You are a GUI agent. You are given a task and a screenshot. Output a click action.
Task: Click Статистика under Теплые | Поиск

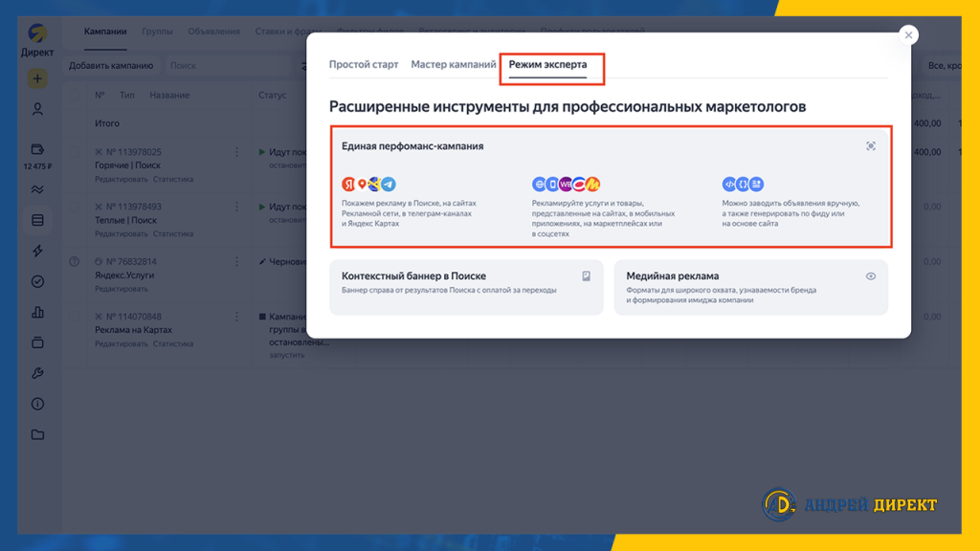coord(173,234)
